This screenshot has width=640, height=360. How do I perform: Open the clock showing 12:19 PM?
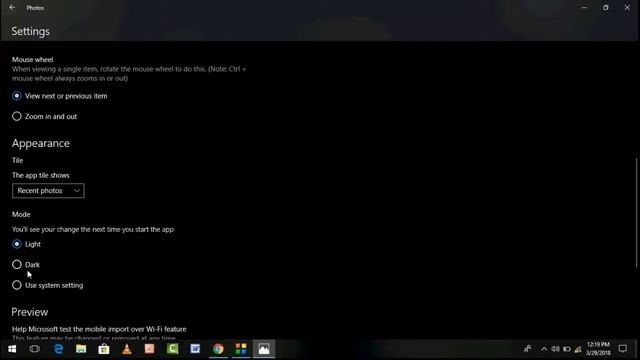(x=598, y=349)
